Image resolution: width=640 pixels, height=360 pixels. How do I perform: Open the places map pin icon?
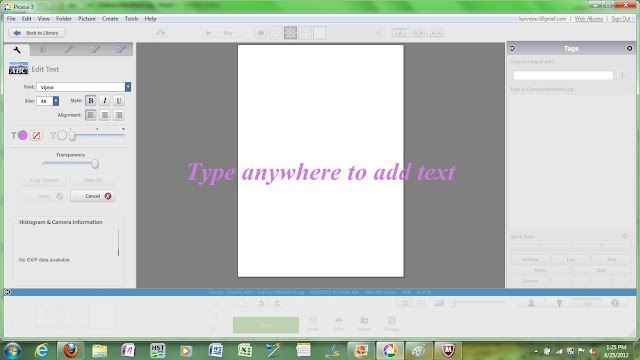coord(559,302)
